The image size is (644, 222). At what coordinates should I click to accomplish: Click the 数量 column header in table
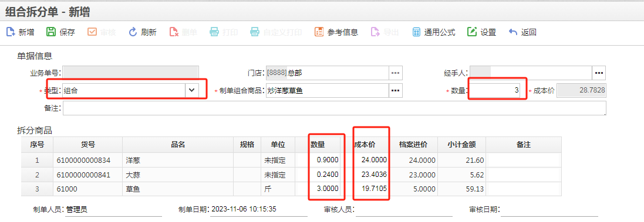[318, 145]
